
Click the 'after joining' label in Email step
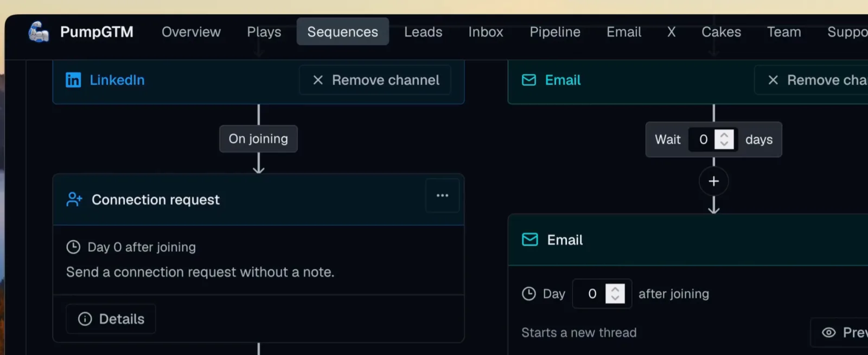click(674, 294)
